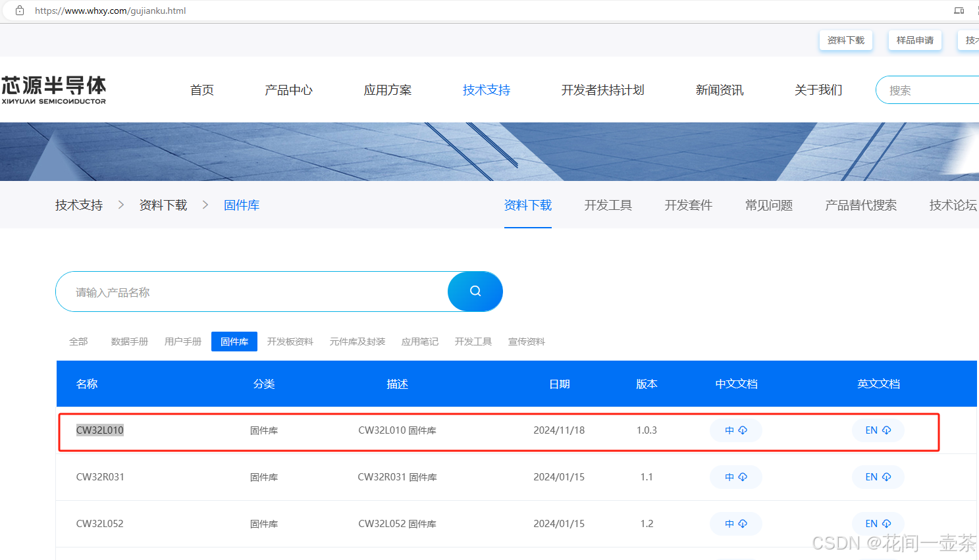Click the blue search magnifier button
The width and height of the screenshot is (979, 560).
tap(475, 291)
